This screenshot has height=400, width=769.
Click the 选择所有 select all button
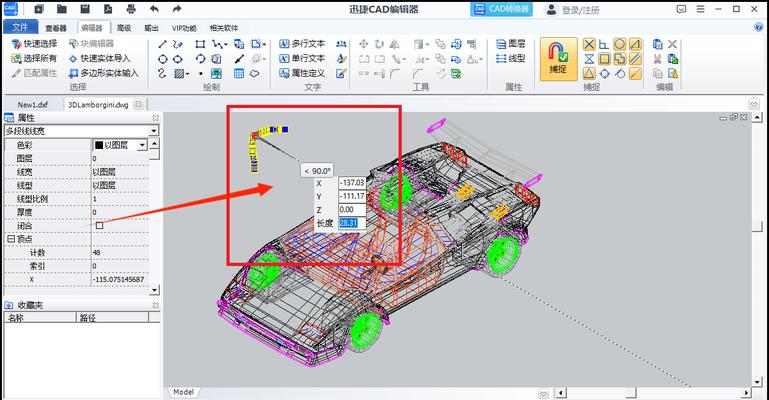point(34,58)
